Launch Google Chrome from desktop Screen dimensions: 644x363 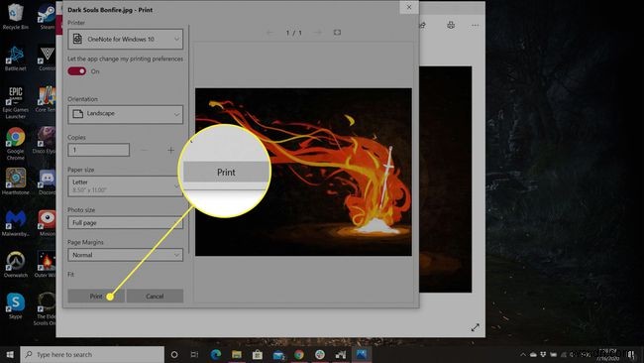click(x=15, y=144)
